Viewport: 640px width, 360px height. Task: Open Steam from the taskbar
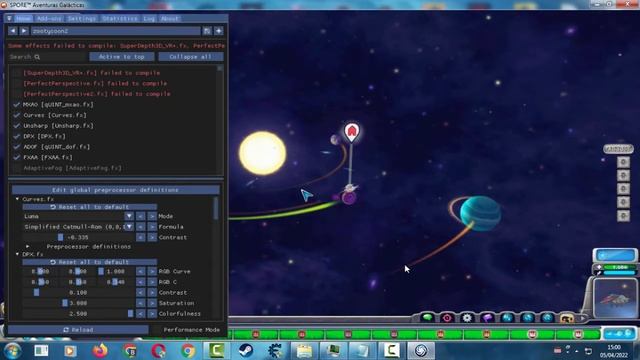(x=246, y=351)
